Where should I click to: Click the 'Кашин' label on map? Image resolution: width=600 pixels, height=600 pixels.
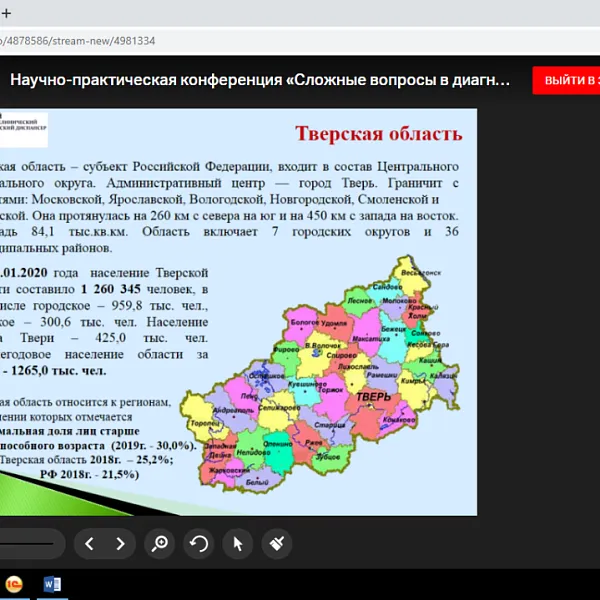[430, 360]
